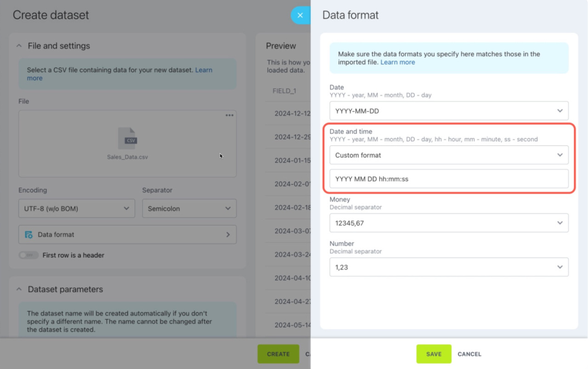Click the custom date-time format input field
Viewport: 588px width, 369px height.
click(x=448, y=179)
